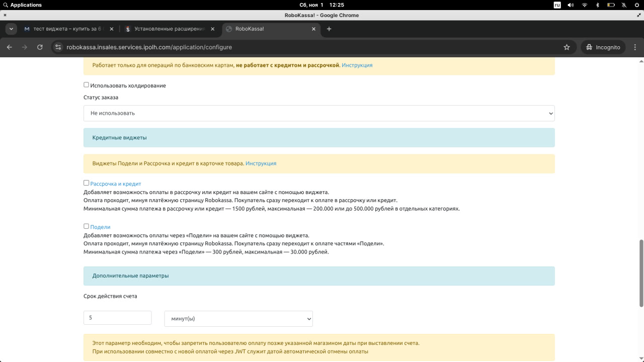Open «Инструкция» link in credit widgets notice
Image resolution: width=644 pixels, height=362 pixels.
[x=261, y=163]
